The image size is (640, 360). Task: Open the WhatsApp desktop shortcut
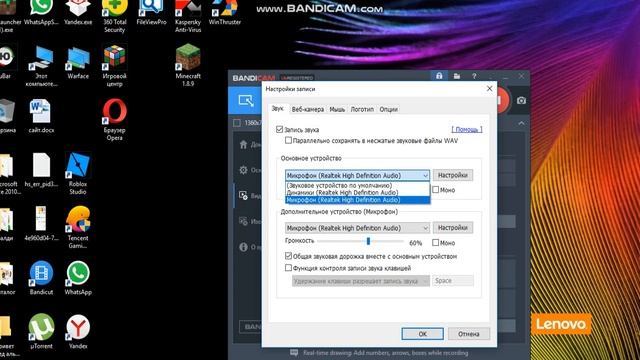pos(78,278)
